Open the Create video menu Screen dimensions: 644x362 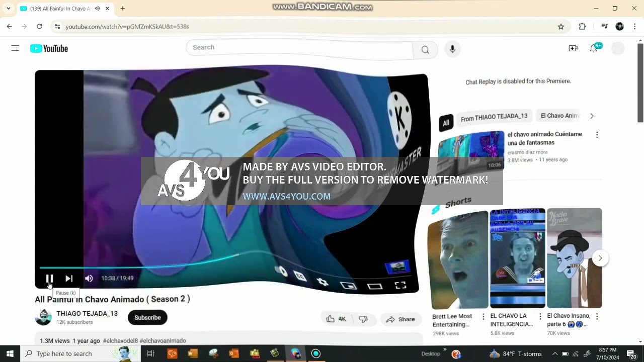click(x=573, y=48)
